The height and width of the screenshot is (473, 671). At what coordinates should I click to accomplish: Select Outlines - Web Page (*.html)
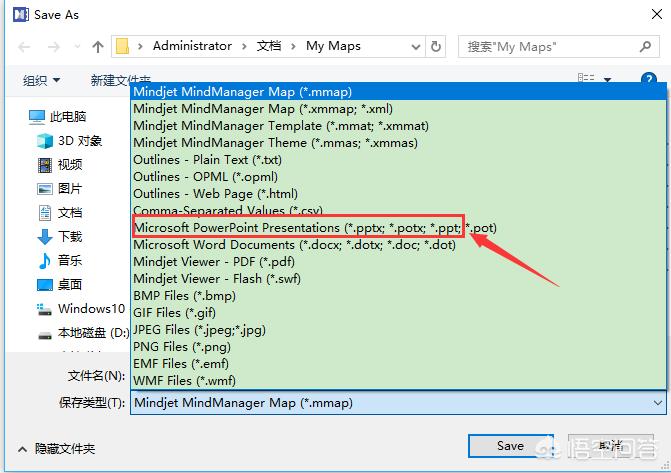point(398,193)
